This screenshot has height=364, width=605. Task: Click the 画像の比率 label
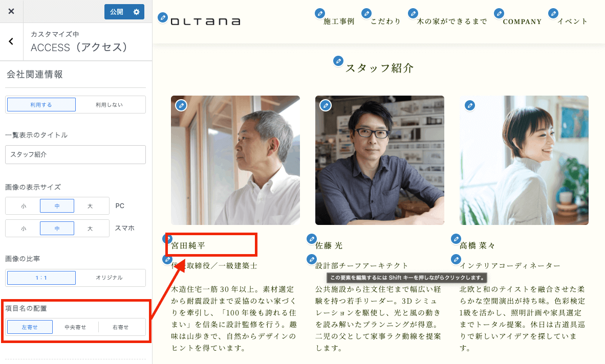click(x=23, y=259)
